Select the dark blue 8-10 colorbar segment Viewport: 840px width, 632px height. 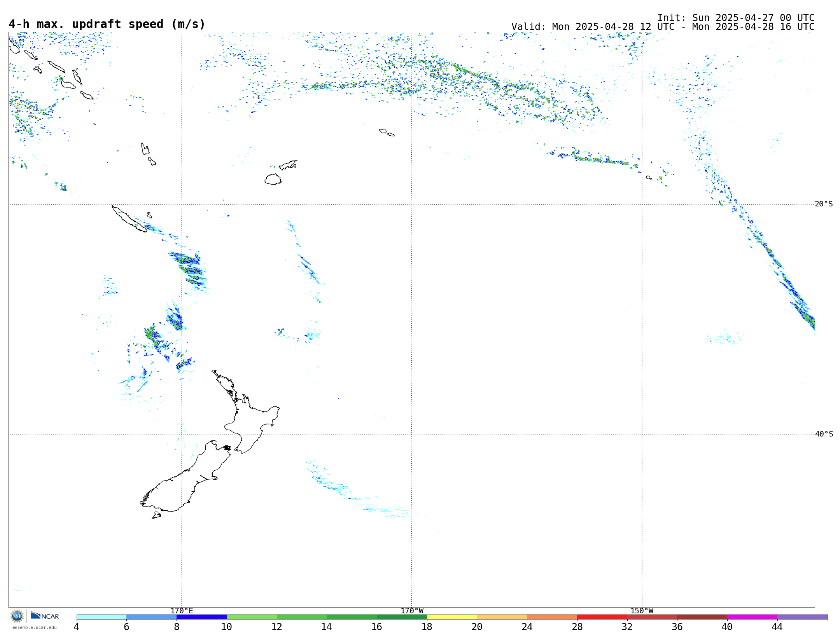201,617
